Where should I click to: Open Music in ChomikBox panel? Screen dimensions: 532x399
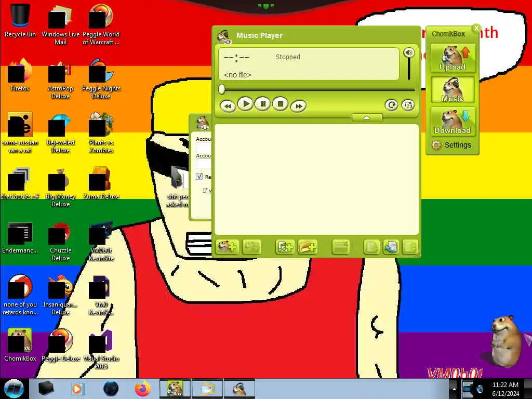[x=453, y=89]
